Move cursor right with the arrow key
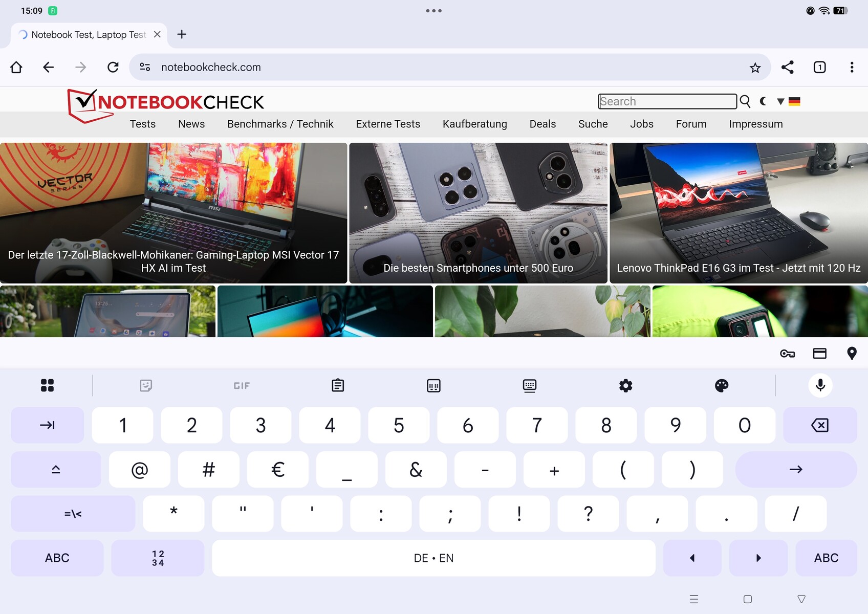 click(x=758, y=558)
